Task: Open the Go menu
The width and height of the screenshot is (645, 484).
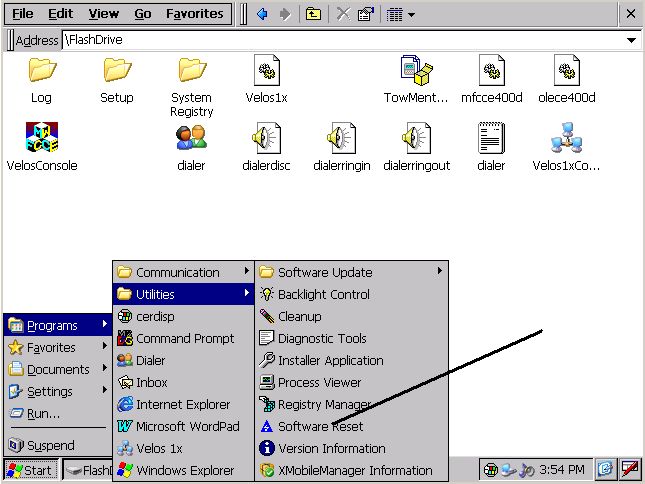Action: click(x=143, y=14)
